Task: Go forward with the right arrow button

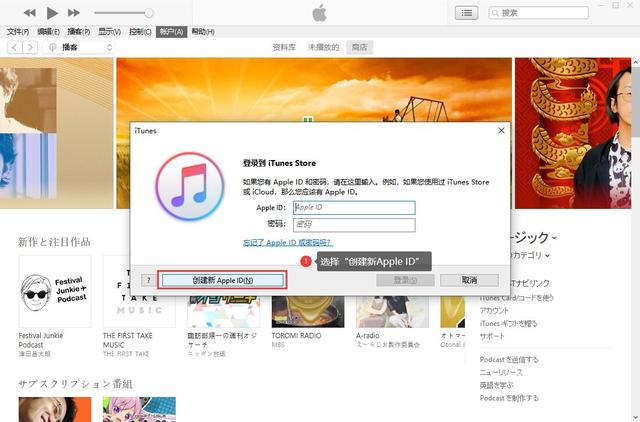Action: (30, 47)
